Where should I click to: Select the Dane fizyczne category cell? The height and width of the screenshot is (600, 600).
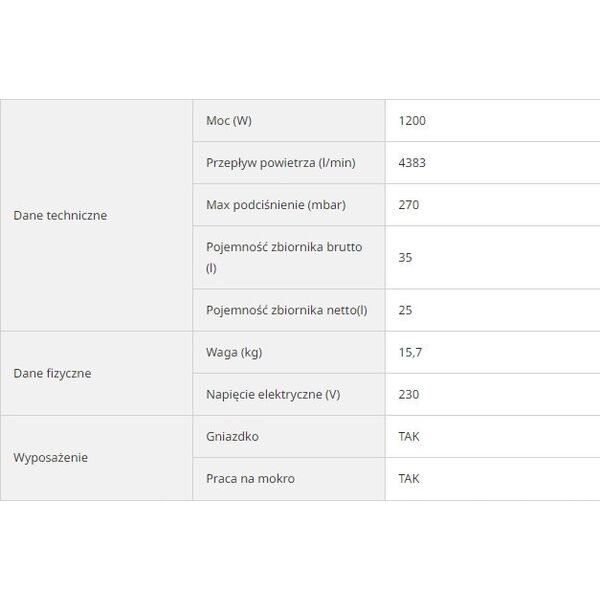click(96, 373)
